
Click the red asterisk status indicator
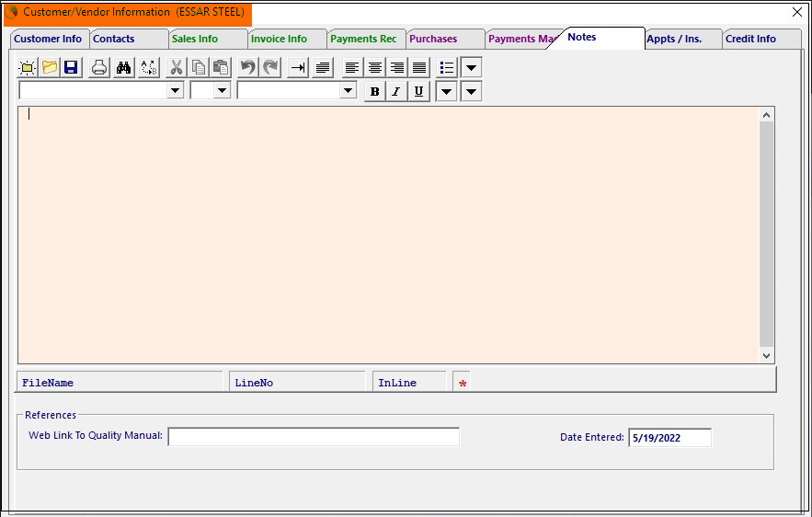463,384
